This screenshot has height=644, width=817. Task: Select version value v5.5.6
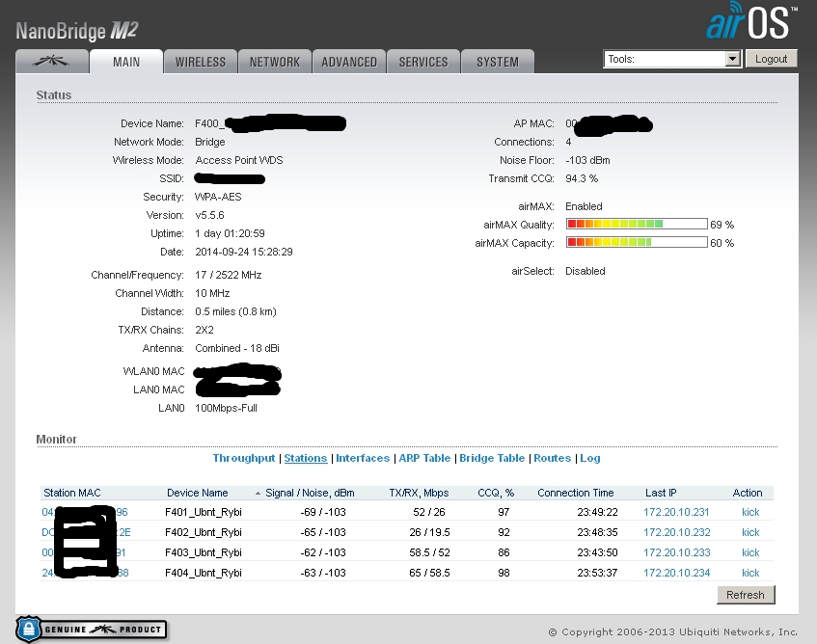tap(209, 215)
